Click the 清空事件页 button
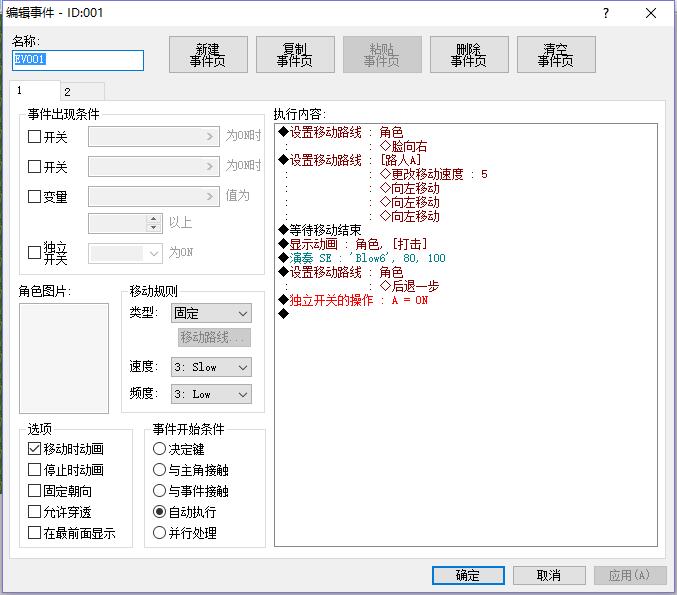Image resolution: width=677 pixels, height=595 pixels. tap(556, 54)
